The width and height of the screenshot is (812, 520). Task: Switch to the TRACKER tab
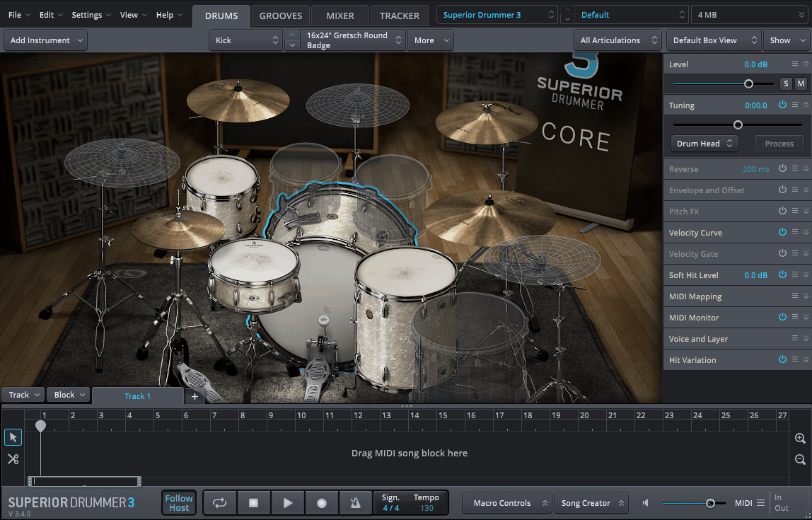399,16
